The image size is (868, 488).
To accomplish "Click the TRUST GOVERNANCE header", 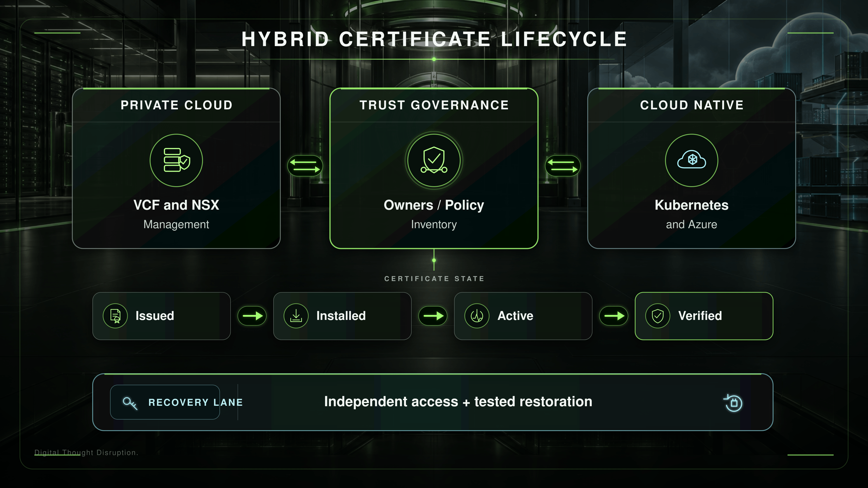I will click(434, 105).
